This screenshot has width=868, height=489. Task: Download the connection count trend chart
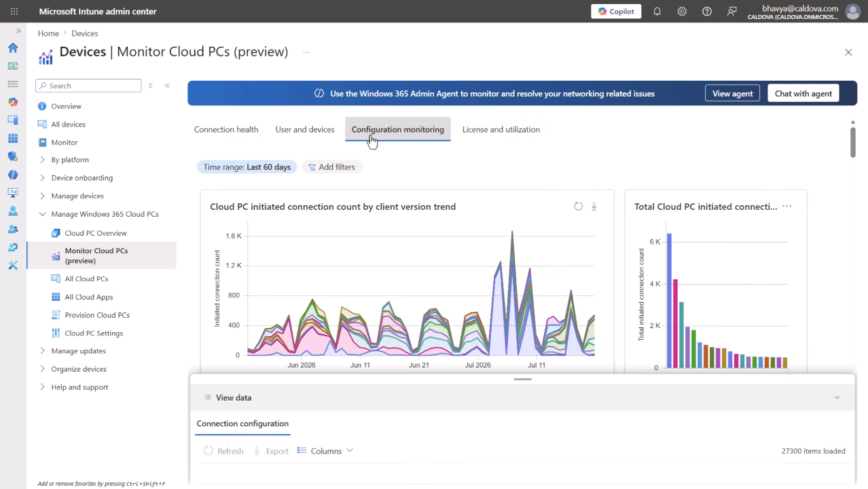[x=594, y=206]
